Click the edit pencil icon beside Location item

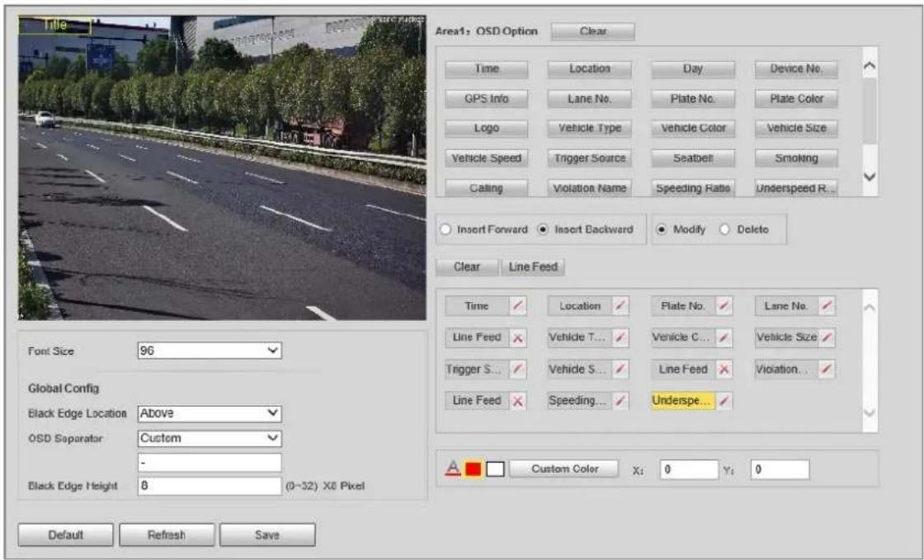tap(620, 306)
